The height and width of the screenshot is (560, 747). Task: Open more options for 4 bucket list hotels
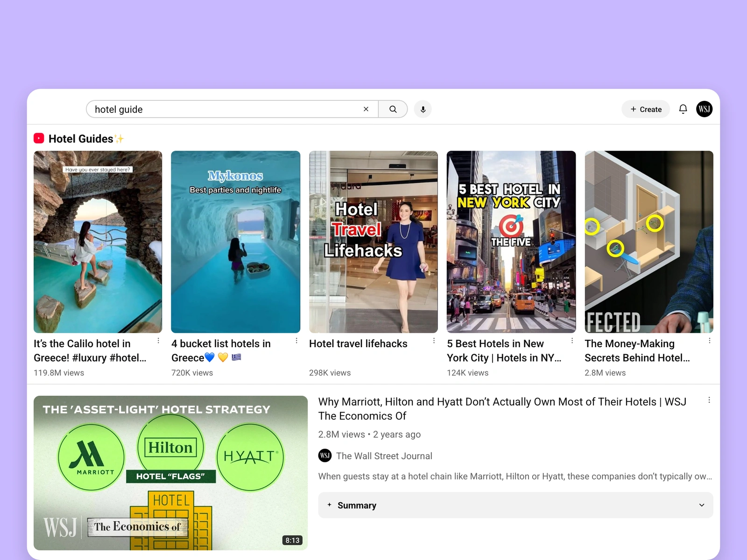pyautogui.click(x=296, y=341)
